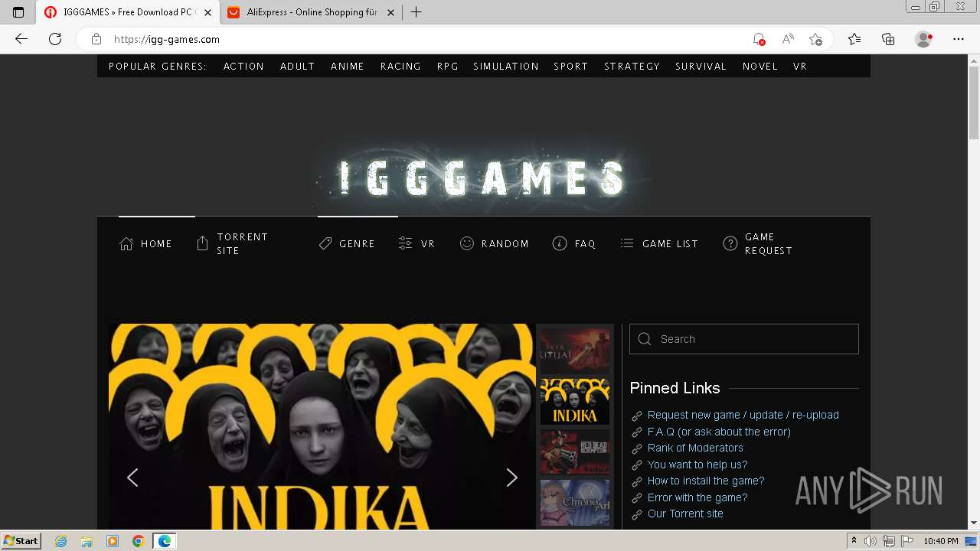Open File Explorer from taskbar
The width and height of the screenshot is (980, 551).
point(87,541)
